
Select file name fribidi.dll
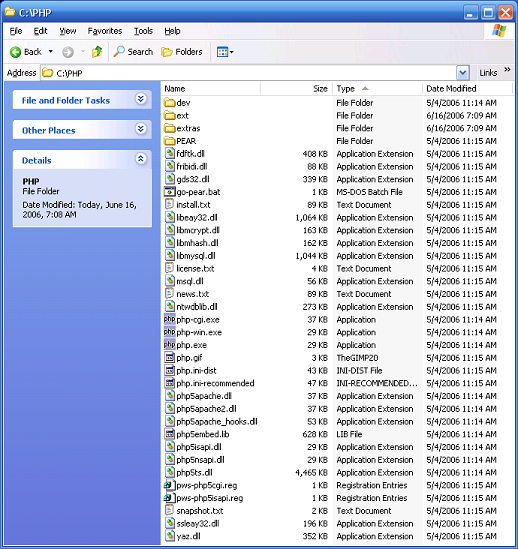coord(192,166)
